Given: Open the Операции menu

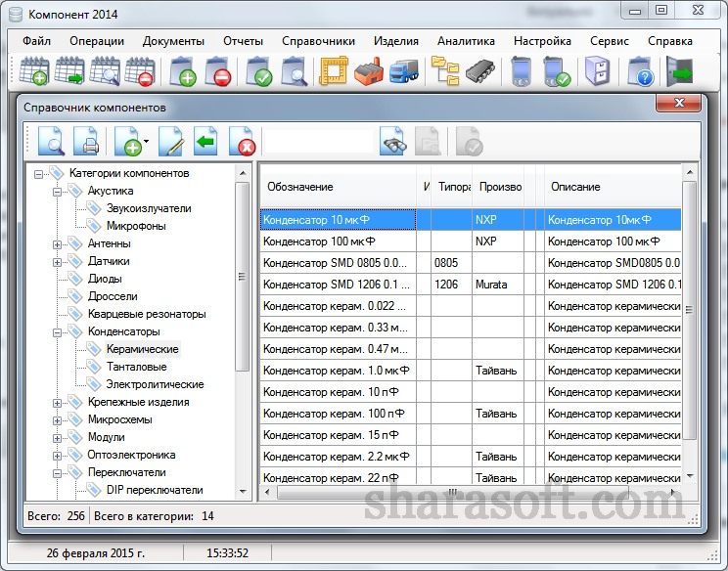Looking at the screenshot, I should pos(97,41).
